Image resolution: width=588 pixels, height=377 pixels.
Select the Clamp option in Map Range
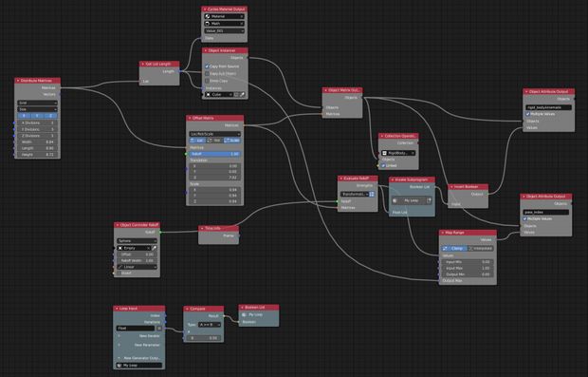[x=454, y=249]
